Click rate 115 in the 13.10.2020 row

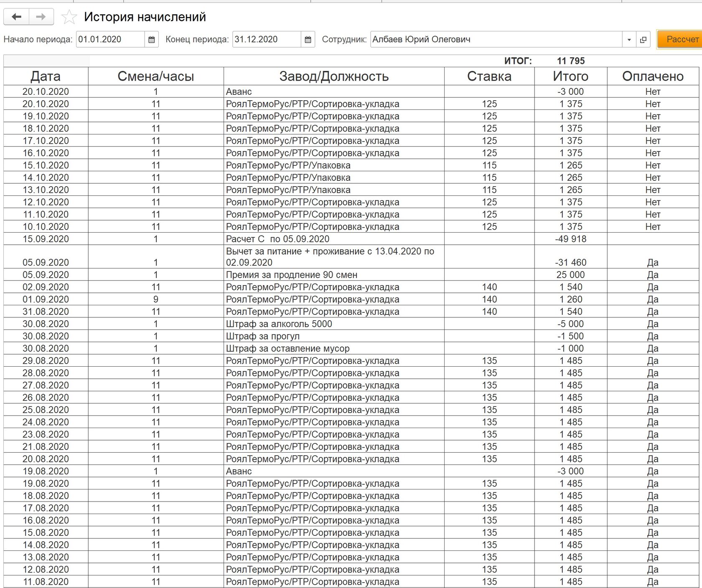click(489, 190)
